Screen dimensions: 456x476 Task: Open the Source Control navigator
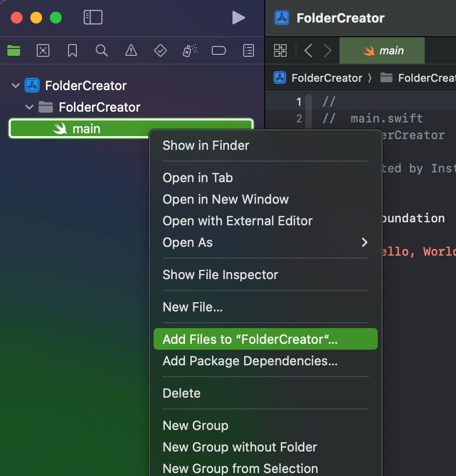pyautogui.click(x=43, y=50)
